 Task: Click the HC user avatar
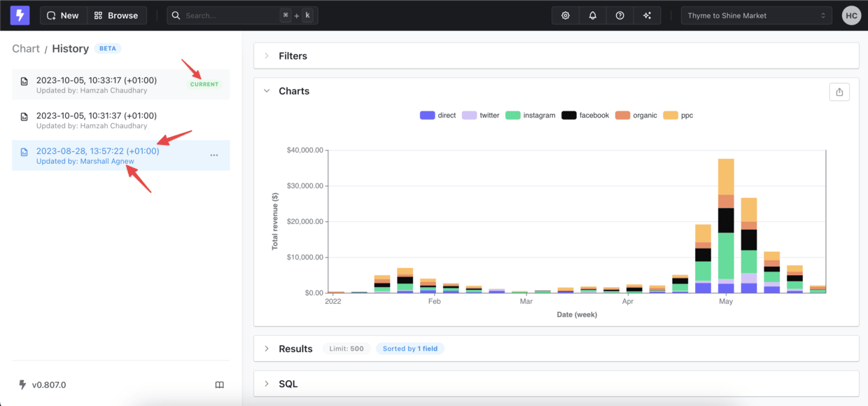(x=851, y=15)
